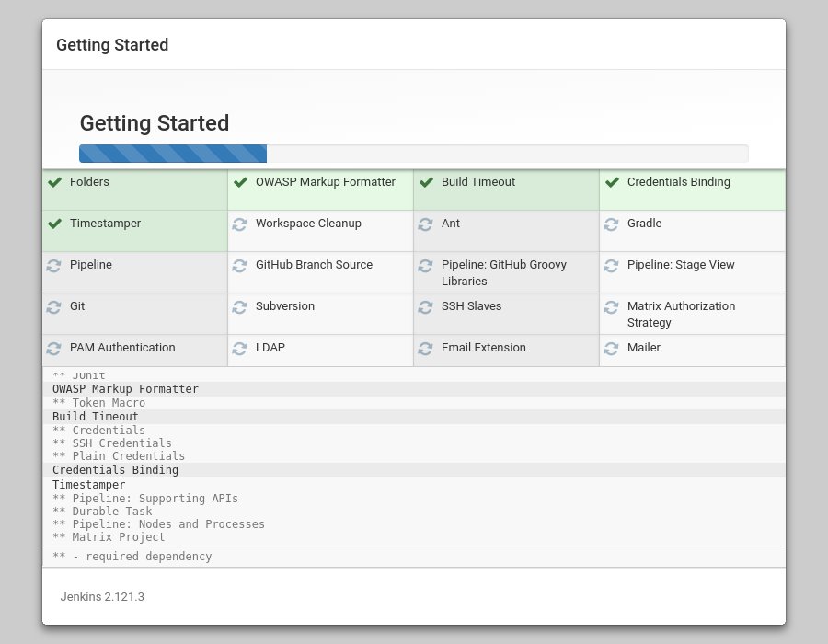Click the Pipeline: Stage View plugin cell
Screen dimensions: 828x644
pos(681,266)
